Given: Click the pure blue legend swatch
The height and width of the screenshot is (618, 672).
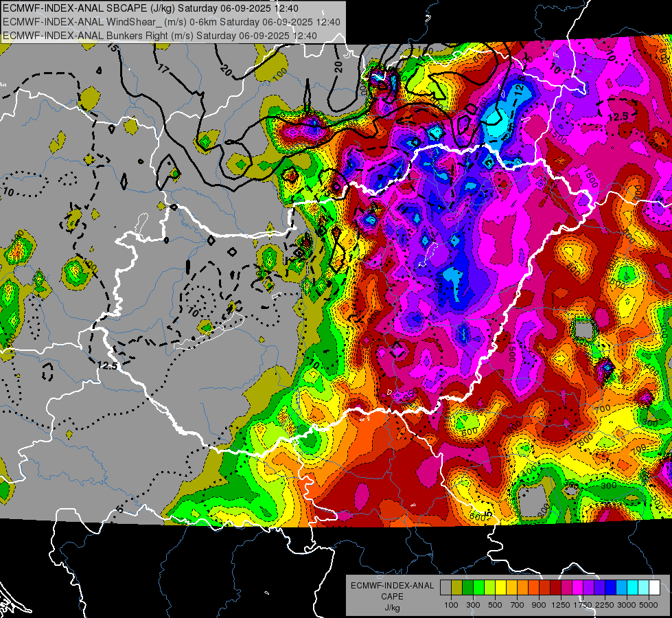Looking at the screenshot, I should 611,587.
